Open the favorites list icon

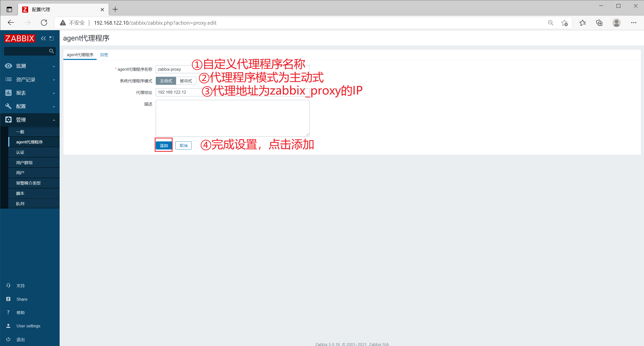583,23
